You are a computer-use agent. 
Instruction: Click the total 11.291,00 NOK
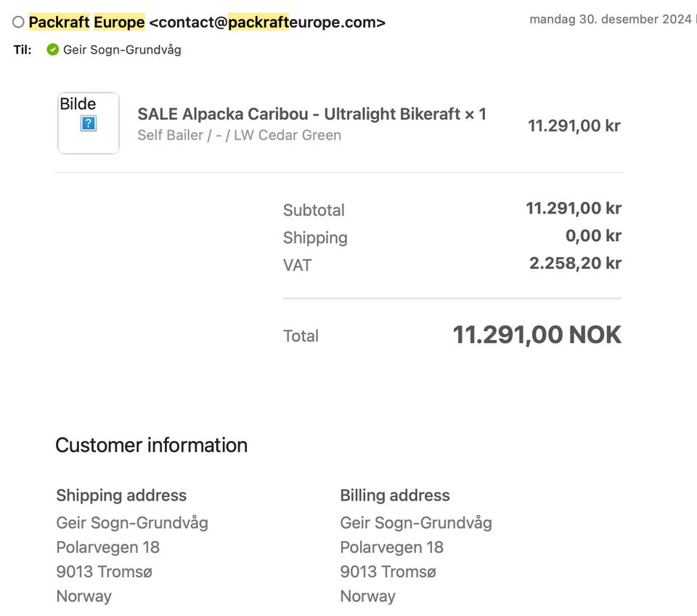[x=537, y=335]
